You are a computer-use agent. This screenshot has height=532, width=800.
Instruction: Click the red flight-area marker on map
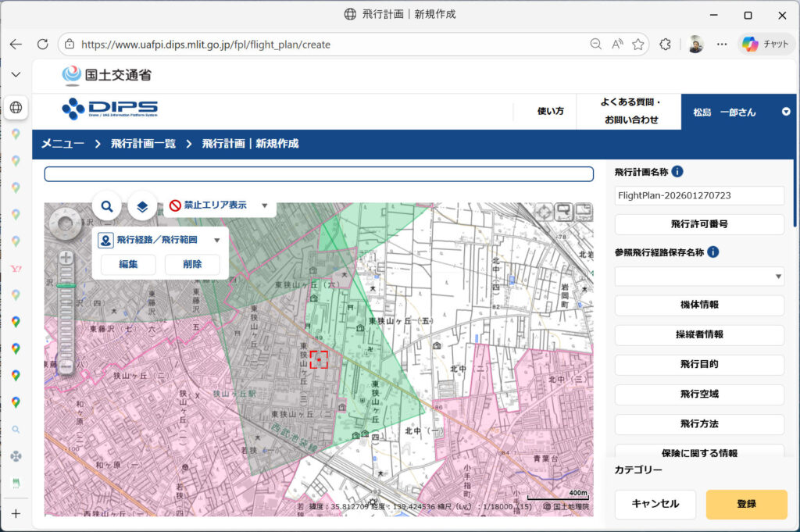(319, 359)
